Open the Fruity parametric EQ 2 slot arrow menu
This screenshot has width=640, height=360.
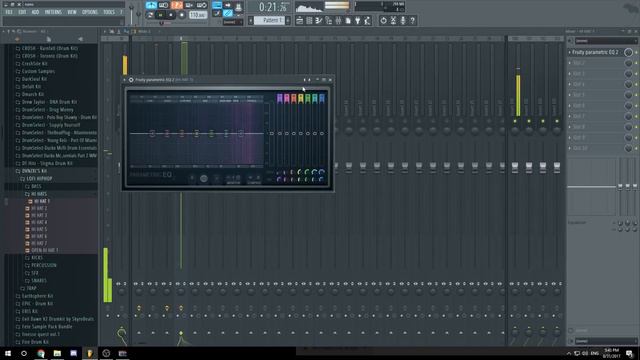[570, 52]
